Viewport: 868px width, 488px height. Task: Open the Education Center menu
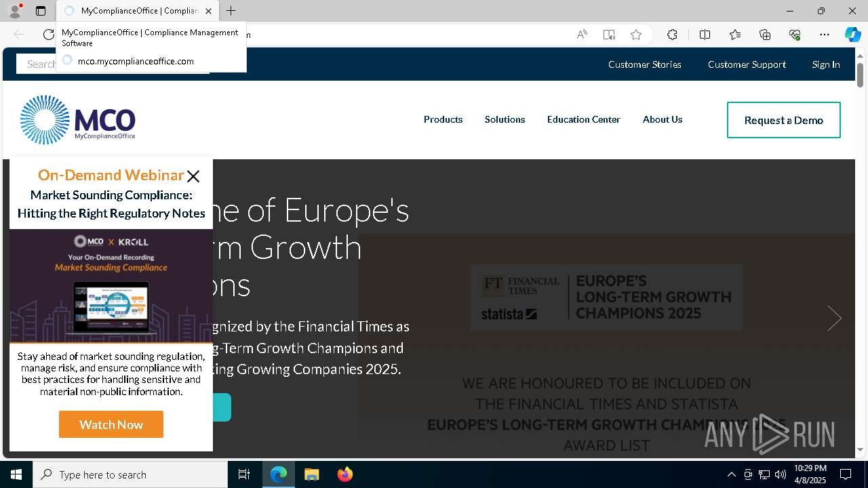tap(584, 119)
